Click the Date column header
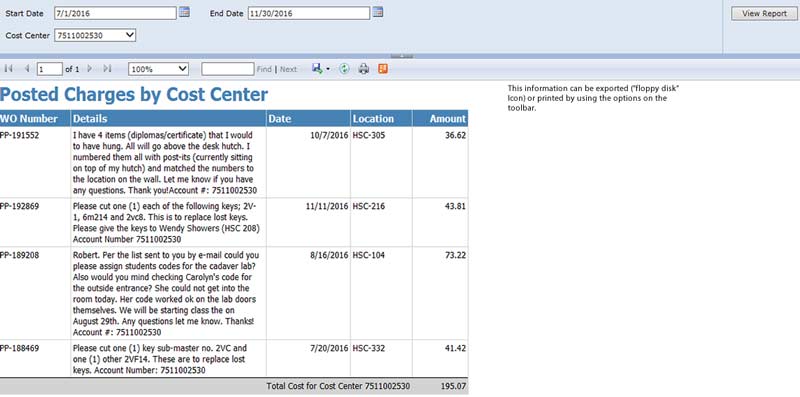Image resolution: width=800 pixels, height=397 pixels. tap(308, 118)
